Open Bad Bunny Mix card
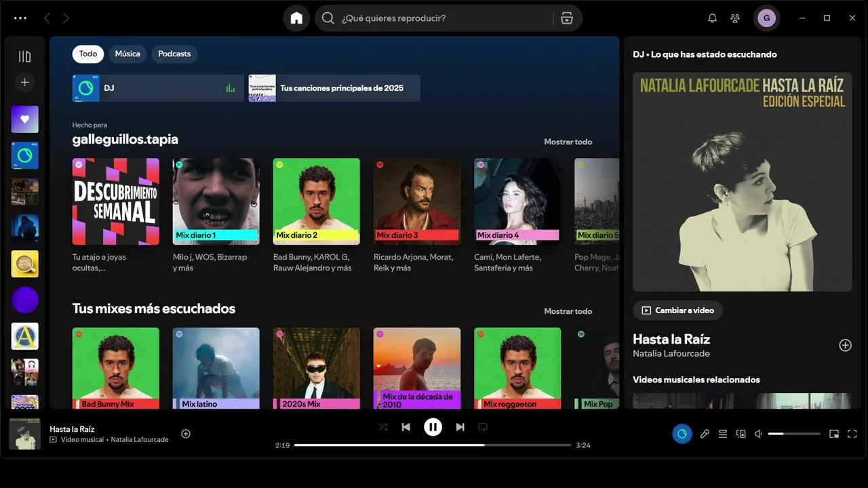This screenshot has height=488, width=868. 116,368
